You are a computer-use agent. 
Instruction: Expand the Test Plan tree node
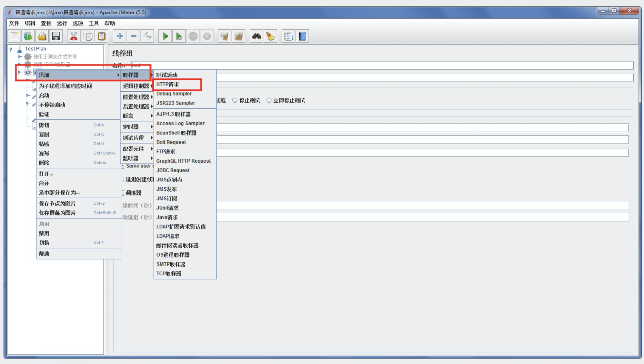(11, 49)
